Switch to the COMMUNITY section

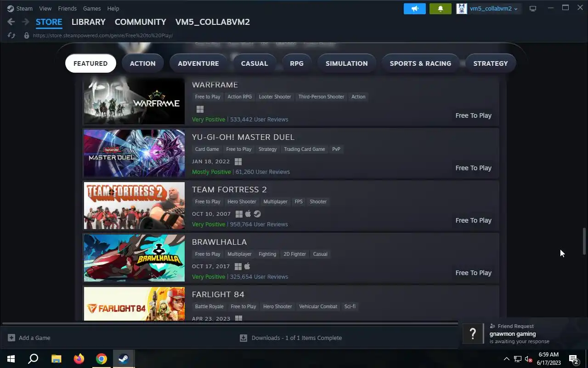pos(141,22)
